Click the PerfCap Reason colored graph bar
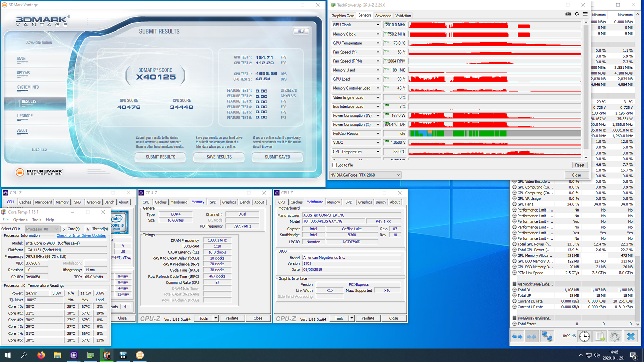Screen dimensions: 644x362 495,134
